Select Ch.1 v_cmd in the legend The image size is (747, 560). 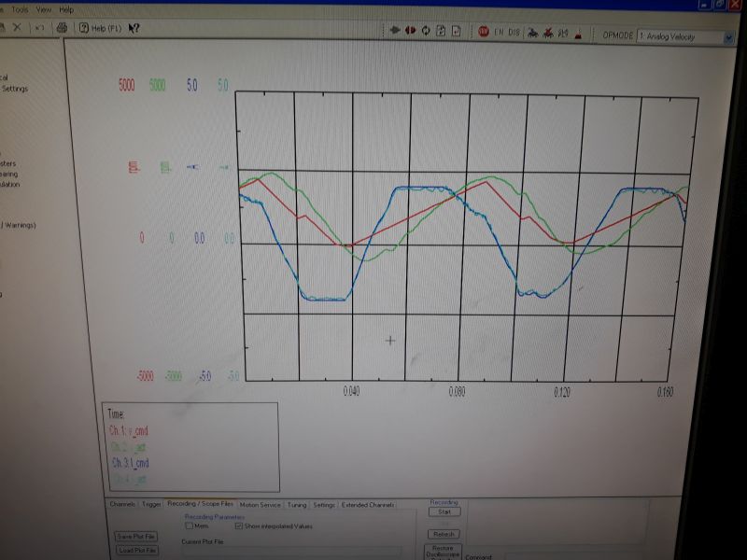coord(129,430)
